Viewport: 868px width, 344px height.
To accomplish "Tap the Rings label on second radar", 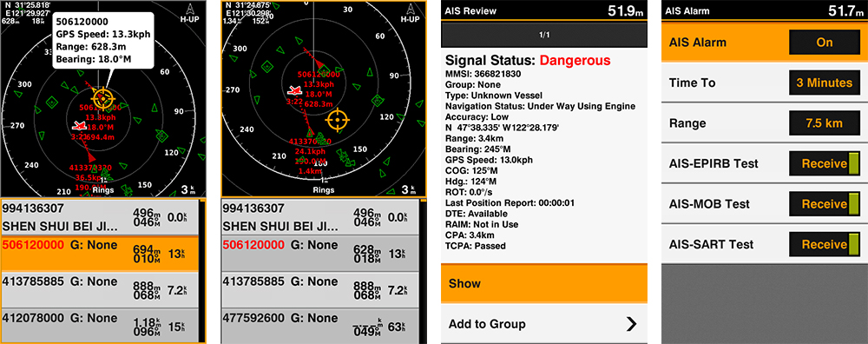I will coord(323,190).
